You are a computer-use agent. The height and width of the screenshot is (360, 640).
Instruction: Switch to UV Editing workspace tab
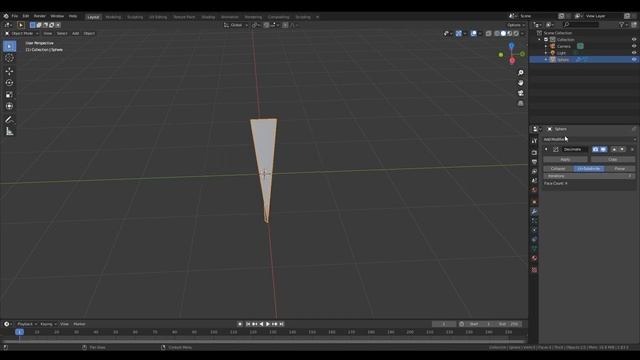point(158,17)
